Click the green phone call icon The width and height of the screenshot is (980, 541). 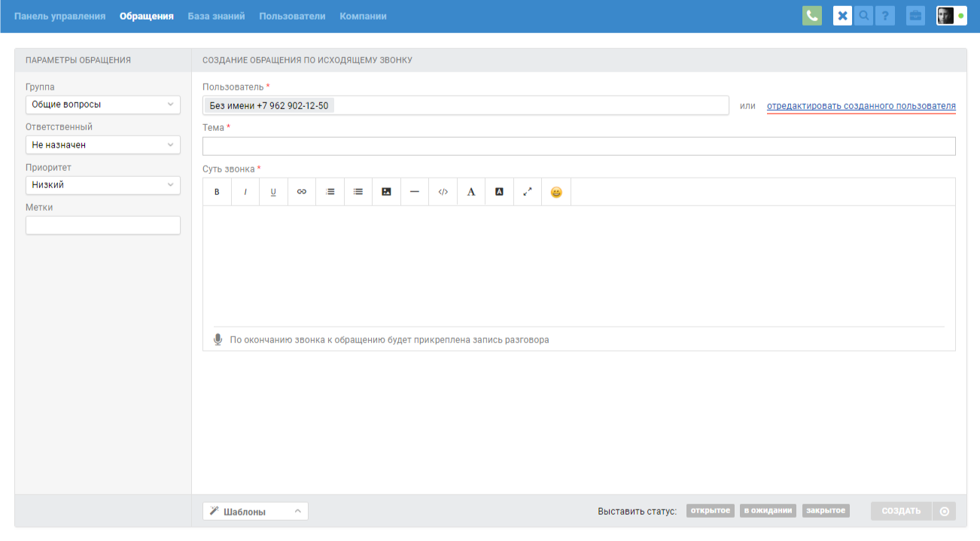812,16
